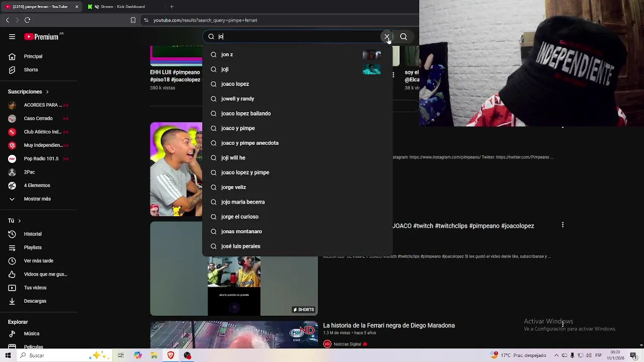Click the Noticias Digital channel avatar

tap(328, 344)
